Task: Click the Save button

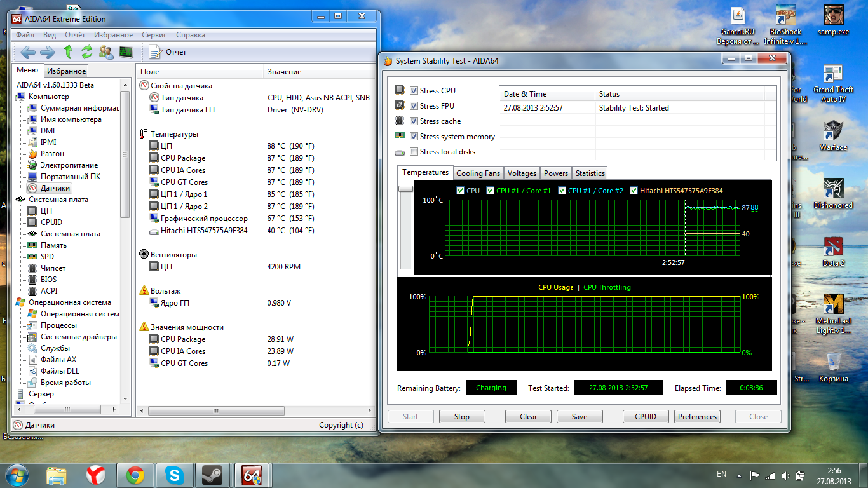Action: tap(580, 417)
